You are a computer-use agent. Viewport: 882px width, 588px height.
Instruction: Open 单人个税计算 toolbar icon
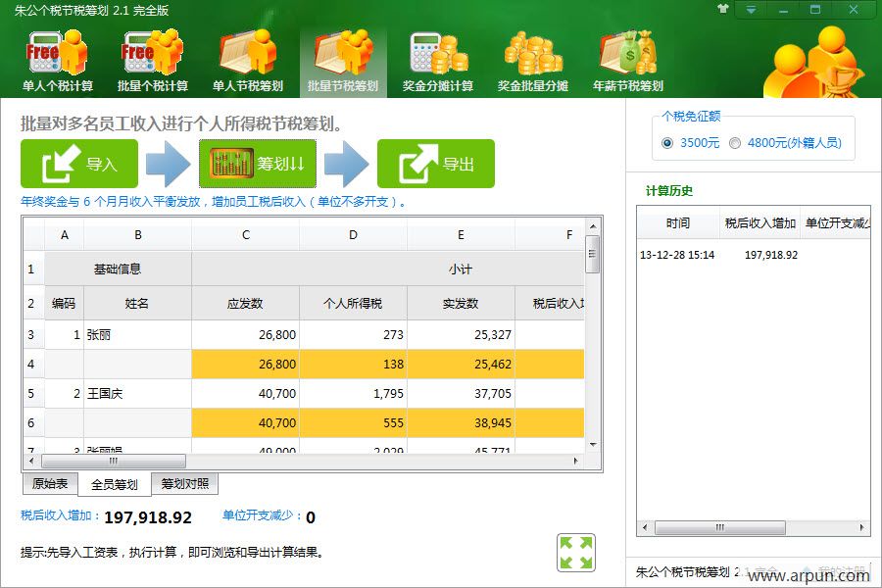tap(58, 59)
